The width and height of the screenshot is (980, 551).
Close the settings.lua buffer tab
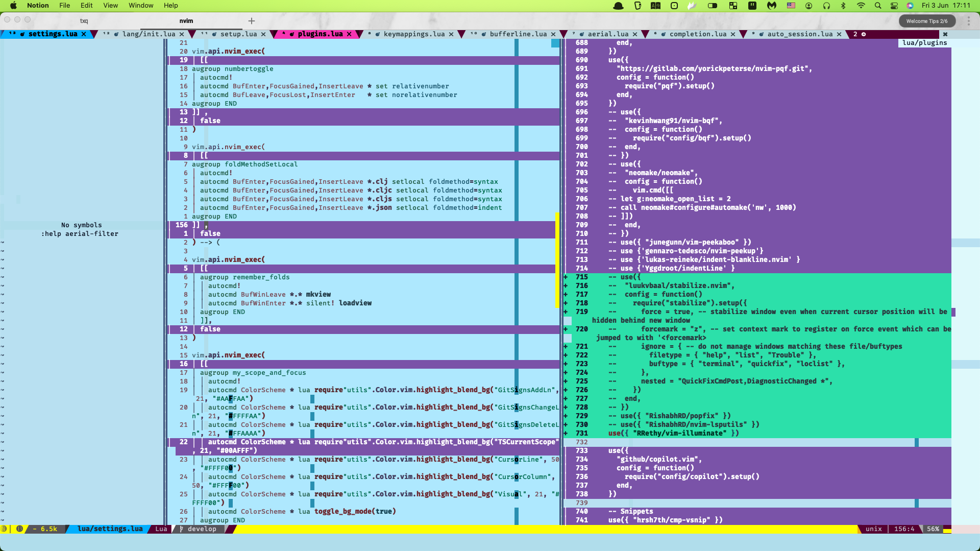pos(84,34)
